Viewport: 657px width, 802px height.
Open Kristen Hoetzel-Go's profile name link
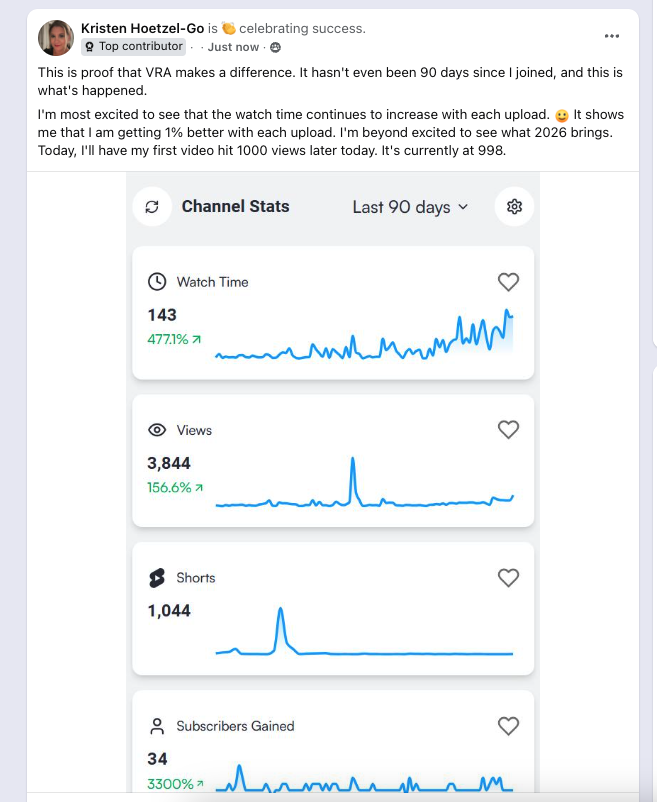click(142, 28)
